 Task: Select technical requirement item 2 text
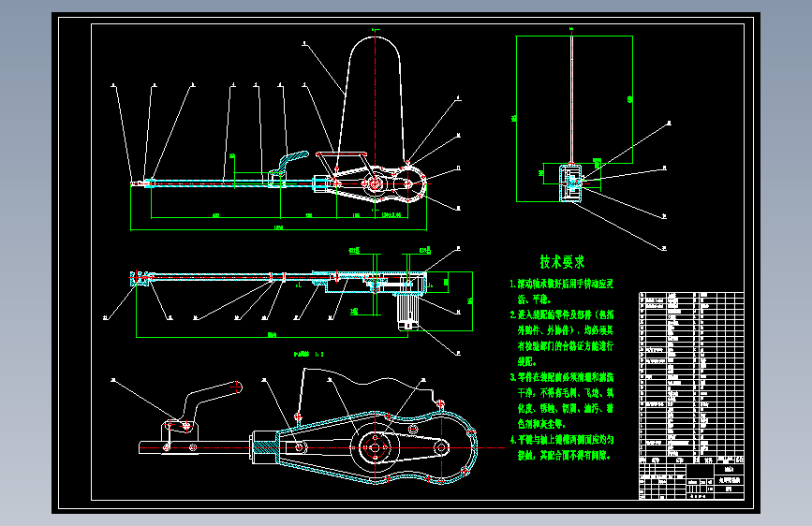point(561,338)
